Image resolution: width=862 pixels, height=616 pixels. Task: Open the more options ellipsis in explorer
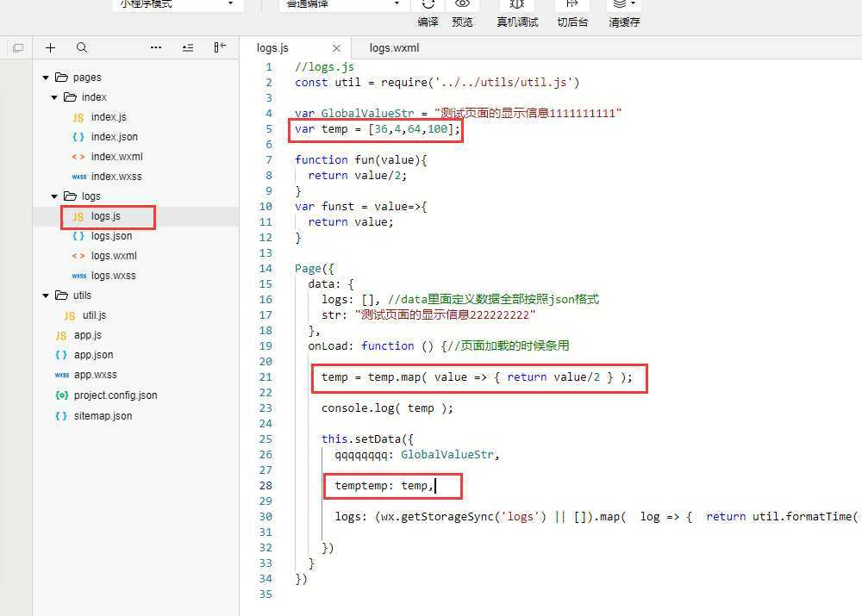156,47
